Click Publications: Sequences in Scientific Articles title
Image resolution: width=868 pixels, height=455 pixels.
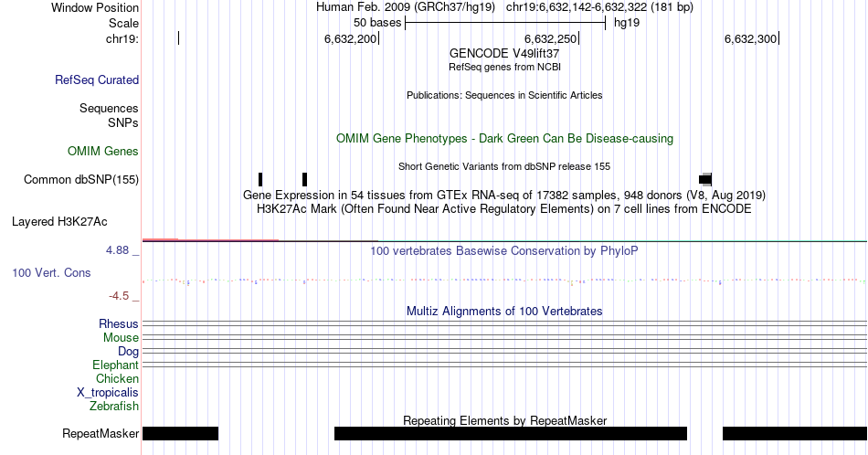pos(504,95)
